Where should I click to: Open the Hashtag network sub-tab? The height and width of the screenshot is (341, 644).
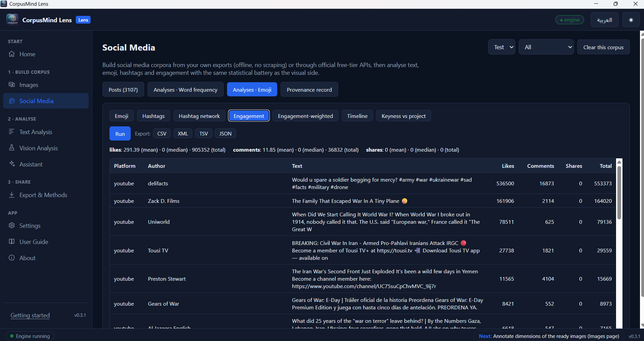click(199, 116)
